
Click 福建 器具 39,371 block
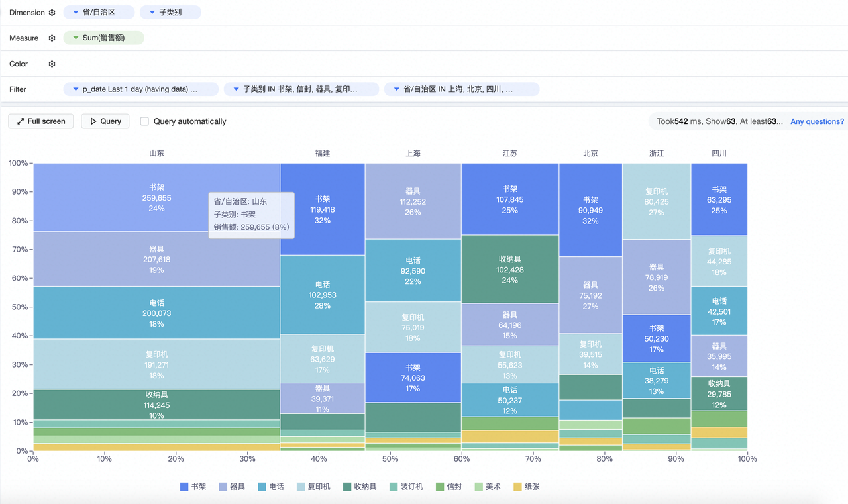tap(323, 398)
